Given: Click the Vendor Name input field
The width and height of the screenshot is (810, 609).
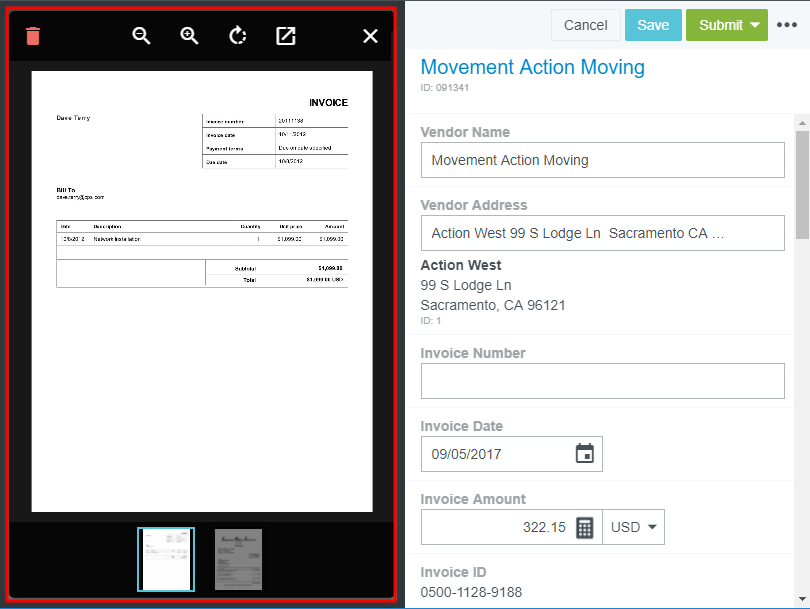Looking at the screenshot, I should (602, 160).
